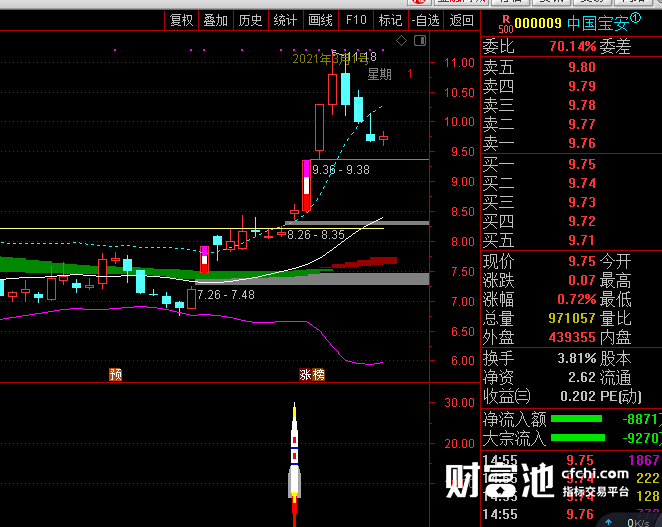
Task: Click the 2021年3月1号 date label
Action: pos(330,59)
